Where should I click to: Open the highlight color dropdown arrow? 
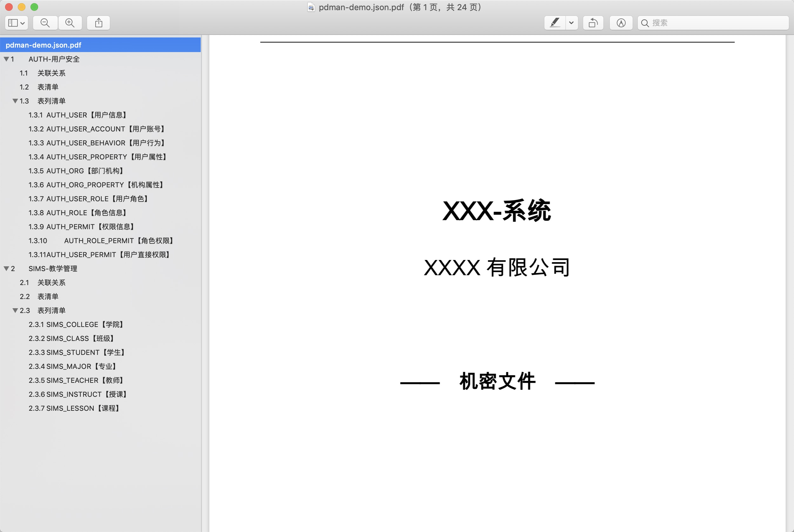(x=572, y=23)
